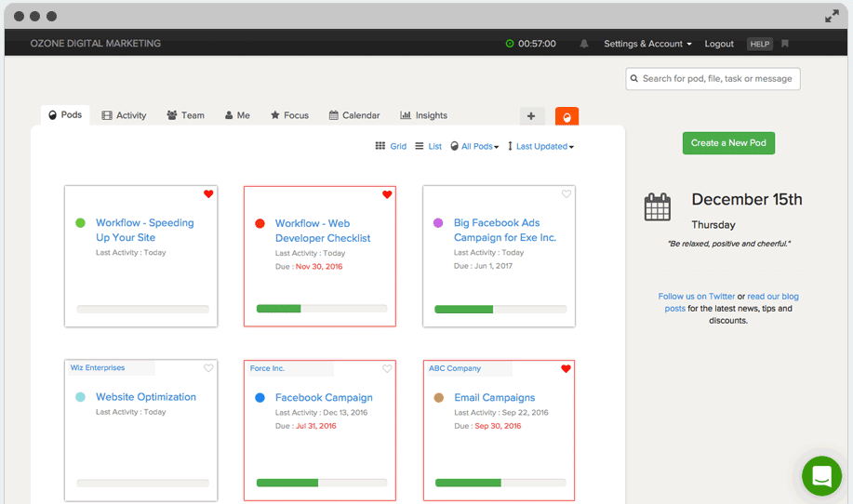
Task: Open the green chat bubble widget
Action: click(821, 476)
